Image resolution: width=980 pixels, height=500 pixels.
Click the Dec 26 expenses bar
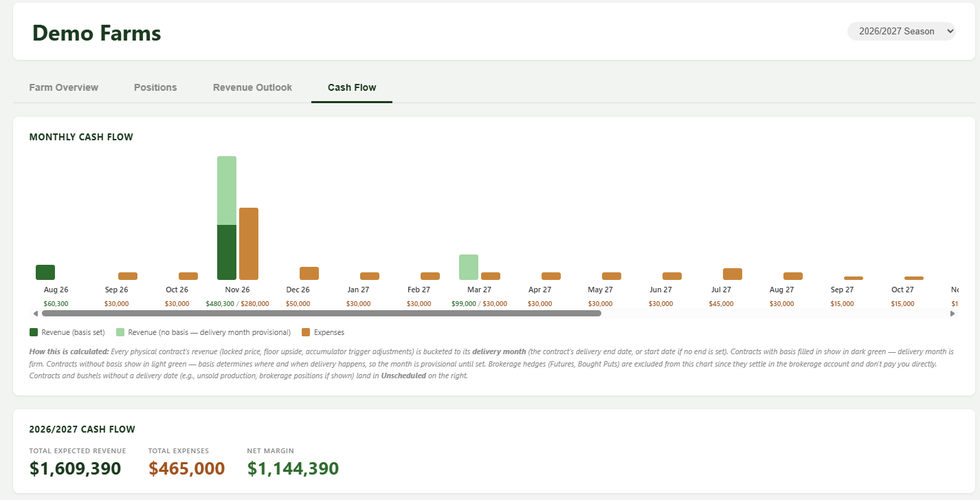click(309, 273)
